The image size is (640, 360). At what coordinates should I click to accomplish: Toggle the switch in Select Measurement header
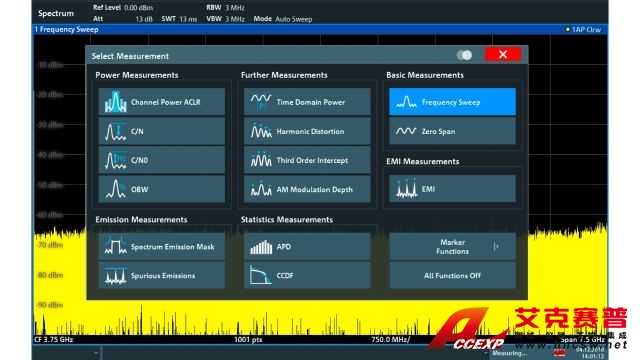[464, 55]
